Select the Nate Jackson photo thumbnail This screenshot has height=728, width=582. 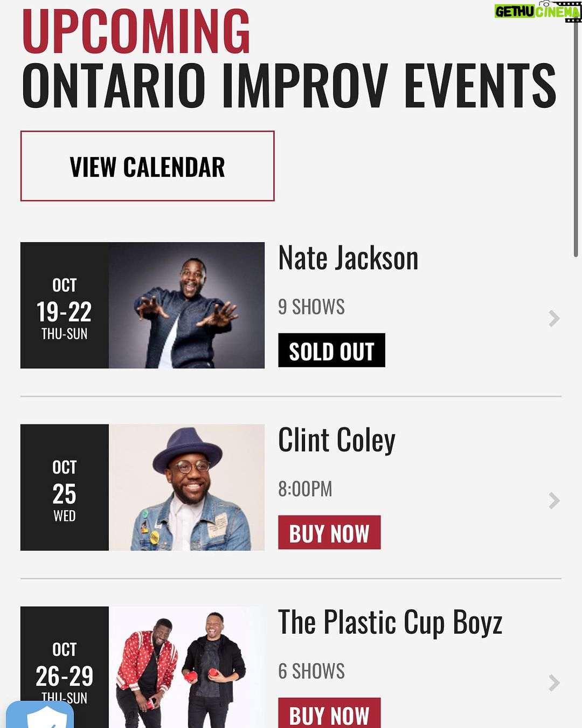186,305
